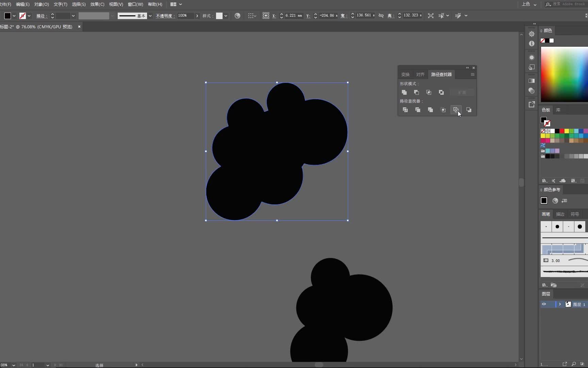This screenshot has width=588, height=368.
Task: Click the Save color group to Swatches icon
Action: (565, 201)
